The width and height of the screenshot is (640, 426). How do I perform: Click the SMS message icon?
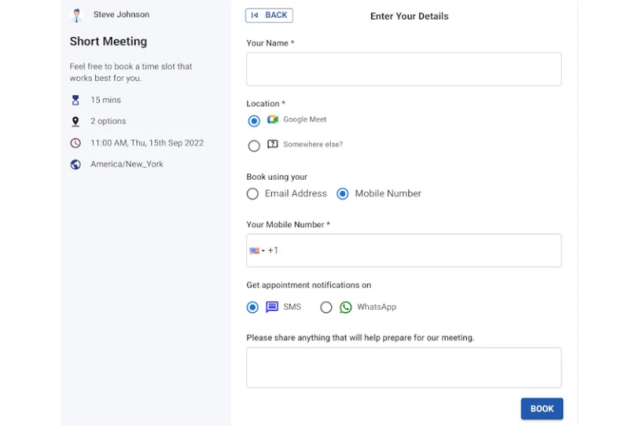point(272,307)
